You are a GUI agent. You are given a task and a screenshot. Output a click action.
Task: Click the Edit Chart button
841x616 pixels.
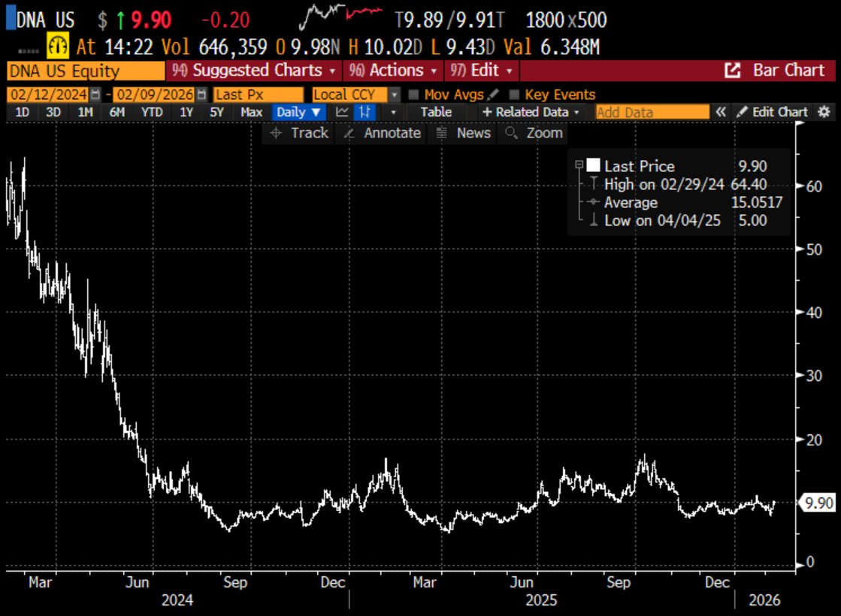pos(773,112)
